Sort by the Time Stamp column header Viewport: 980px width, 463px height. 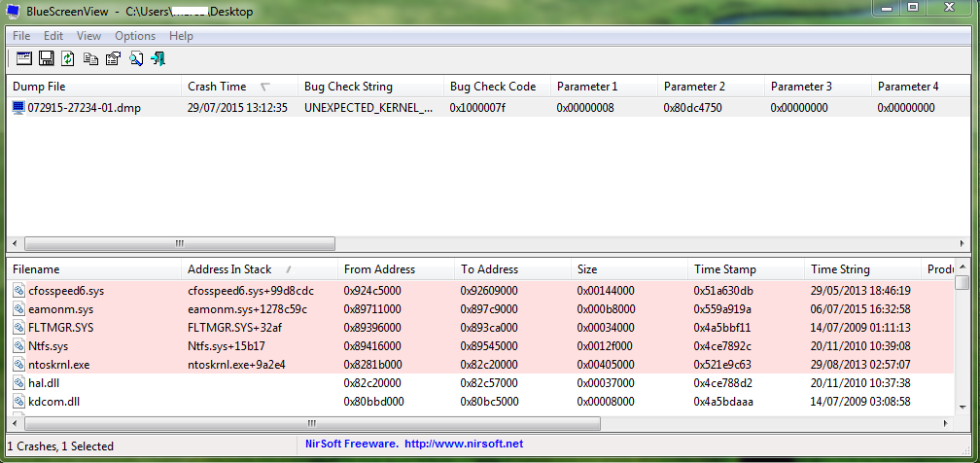[747, 269]
